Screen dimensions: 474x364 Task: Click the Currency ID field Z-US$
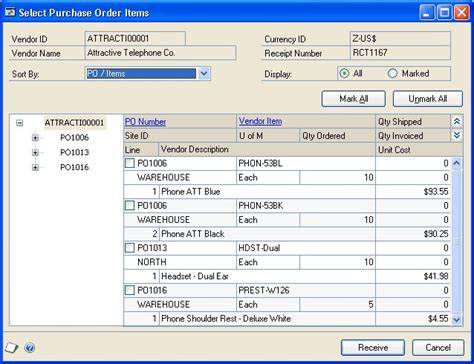coord(400,38)
